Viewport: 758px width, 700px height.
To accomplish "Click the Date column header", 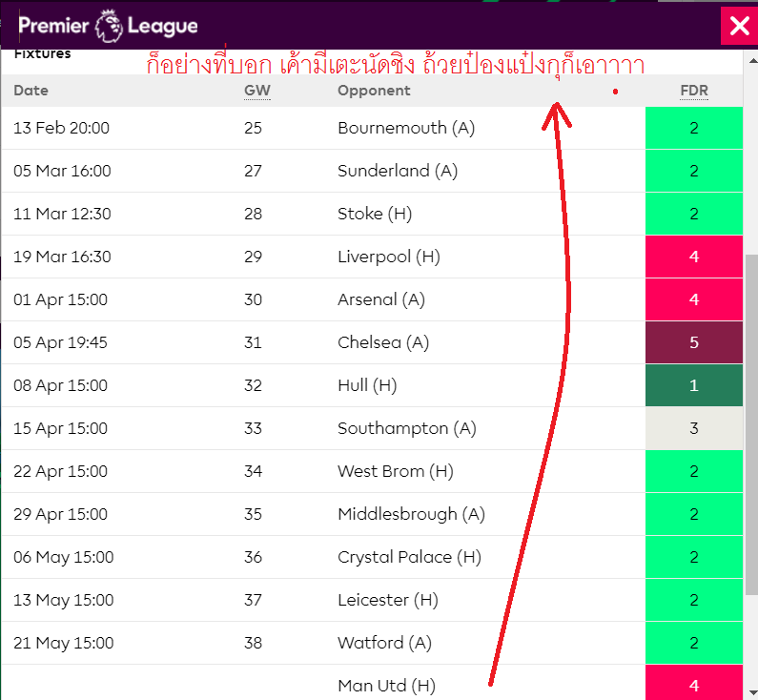I will [31, 91].
